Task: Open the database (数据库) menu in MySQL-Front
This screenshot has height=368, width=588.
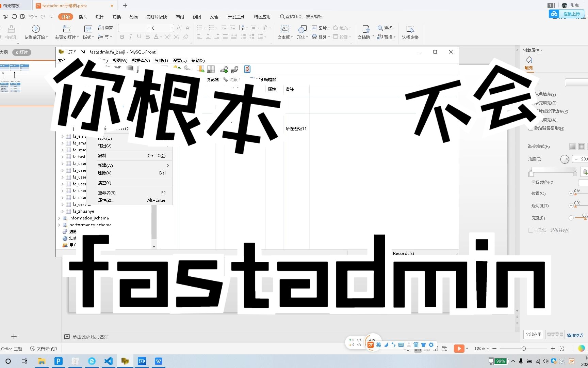Action: click(x=141, y=61)
